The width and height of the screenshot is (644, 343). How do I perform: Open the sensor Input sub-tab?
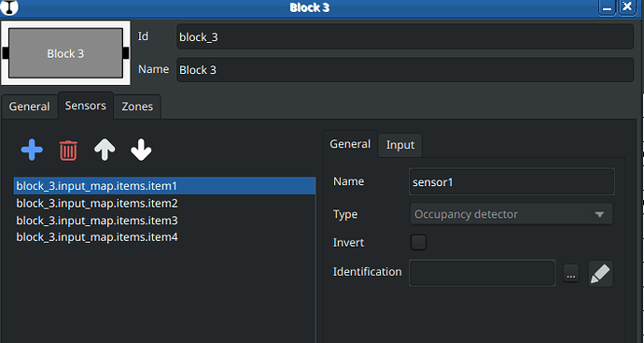(x=400, y=145)
